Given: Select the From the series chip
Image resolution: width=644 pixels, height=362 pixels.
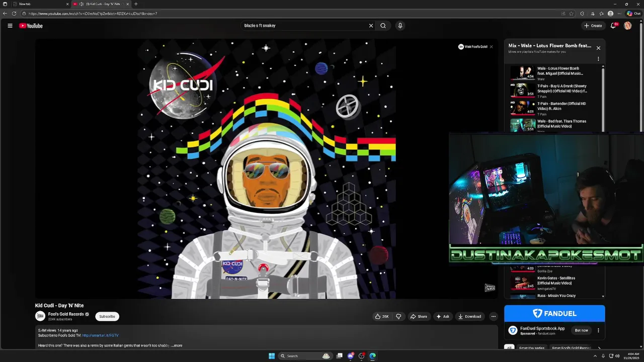Looking at the screenshot, I should pyautogui.click(x=532, y=347).
